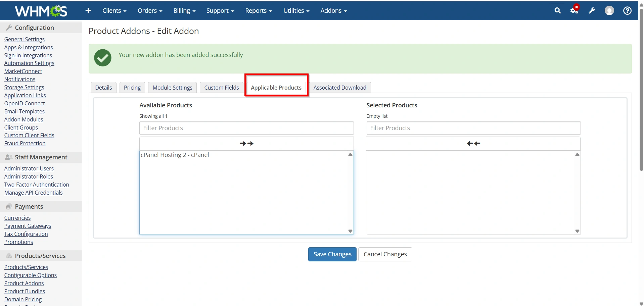Open Notifications link

(x=20, y=79)
